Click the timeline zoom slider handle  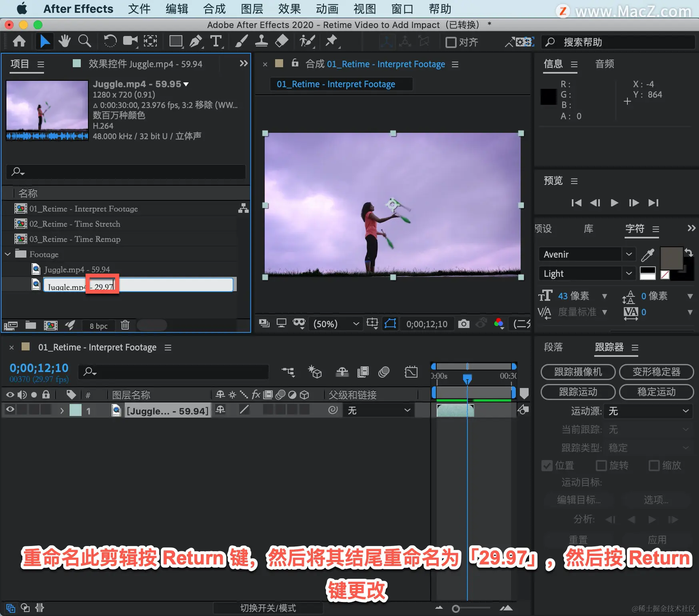[x=455, y=609]
